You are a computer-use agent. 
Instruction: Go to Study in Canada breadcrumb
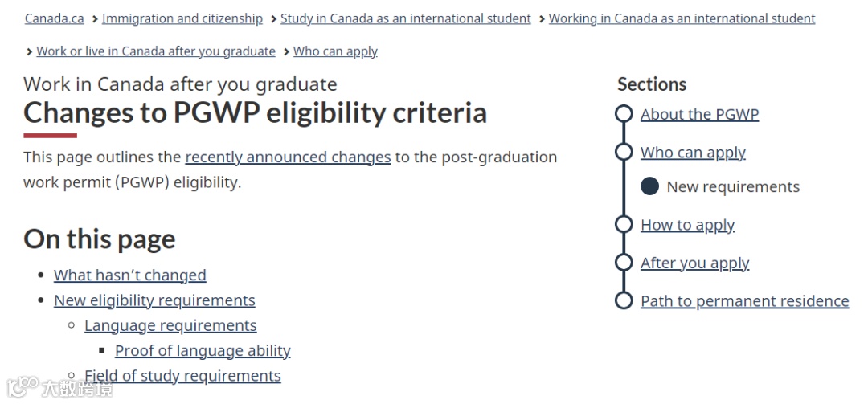pyautogui.click(x=405, y=18)
